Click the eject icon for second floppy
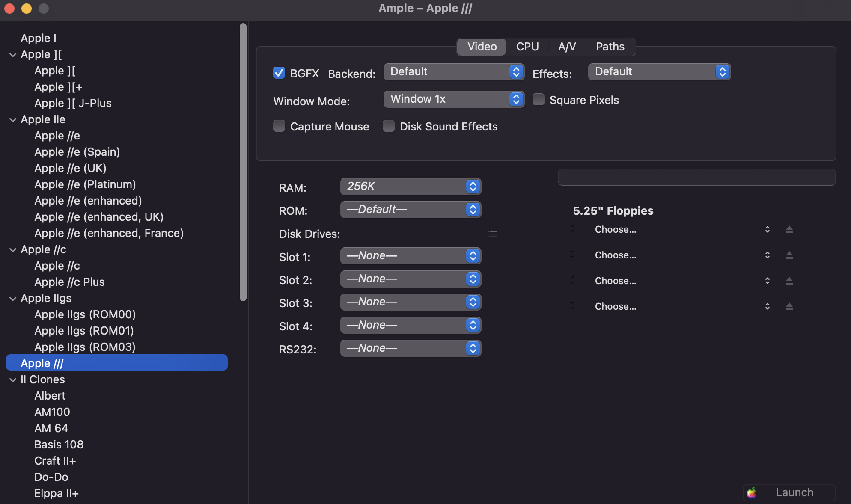851x504 pixels. (789, 255)
